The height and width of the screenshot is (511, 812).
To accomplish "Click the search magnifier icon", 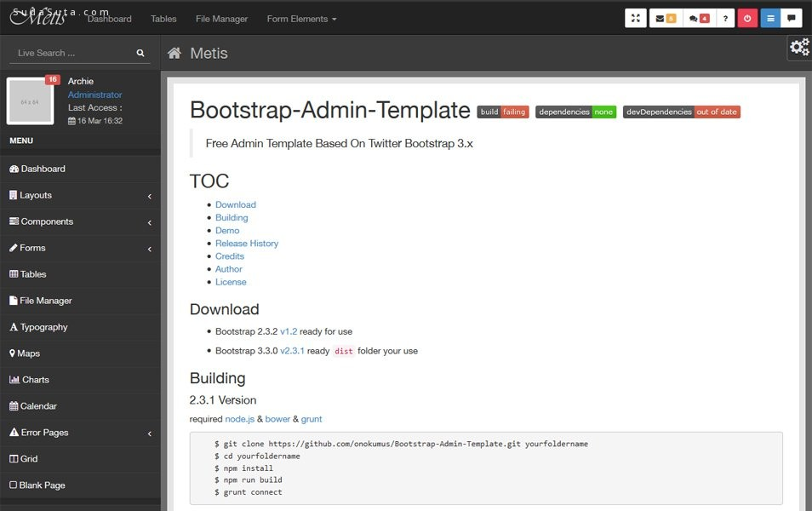I will click(x=140, y=53).
